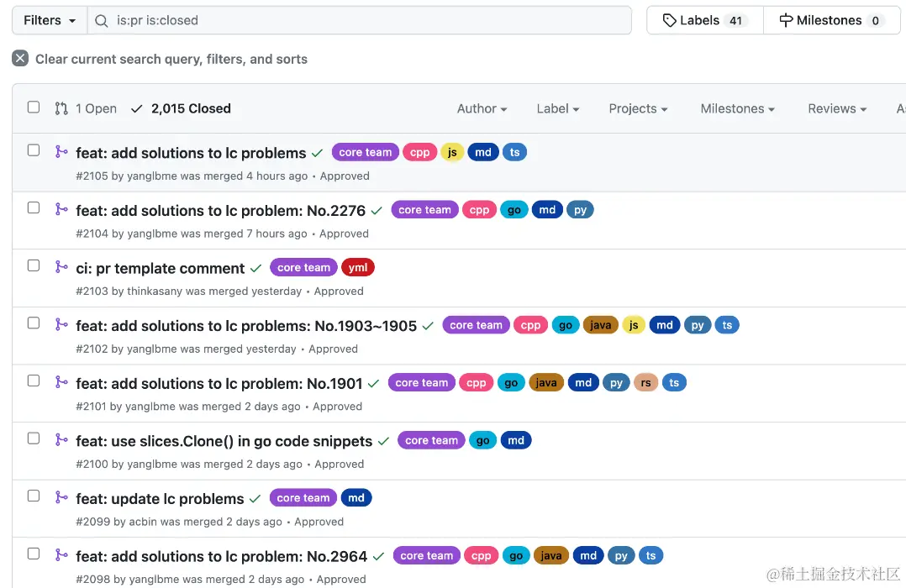Image resolution: width=906 pixels, height=588 pixels.
Task: Click the py label on No.2276 PR
Action: 580,210
